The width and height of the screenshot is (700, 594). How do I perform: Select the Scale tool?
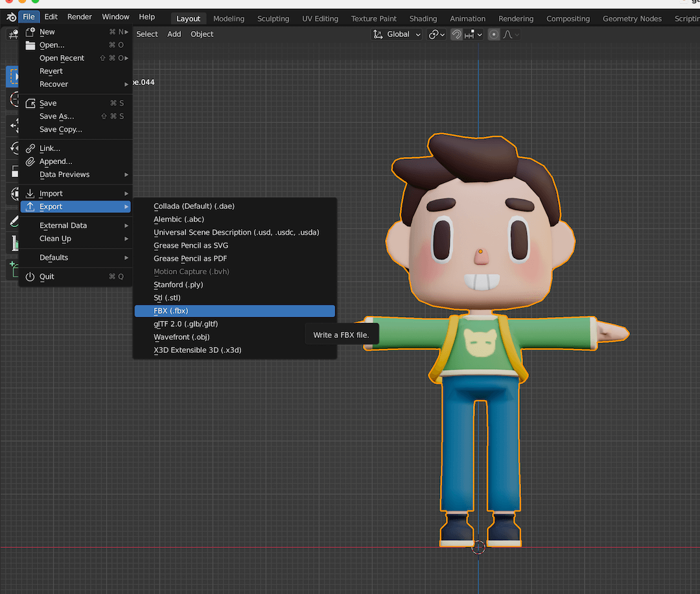tap(13, 171)
